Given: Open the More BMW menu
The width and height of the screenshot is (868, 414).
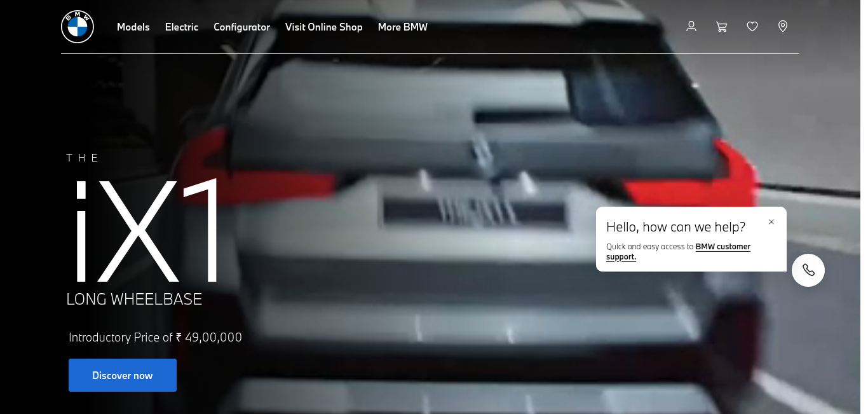Looking at the screenshot, I should point(403,27).
